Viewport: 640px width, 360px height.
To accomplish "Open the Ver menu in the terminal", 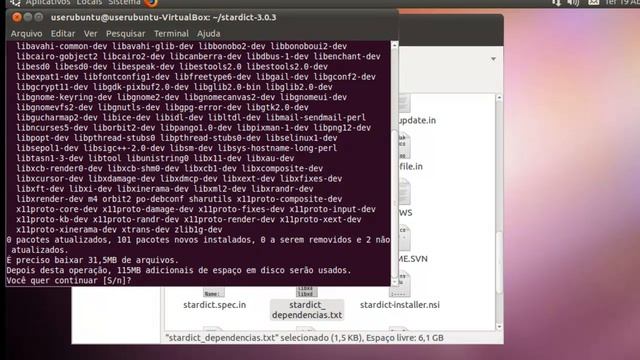I will point(91,33).
